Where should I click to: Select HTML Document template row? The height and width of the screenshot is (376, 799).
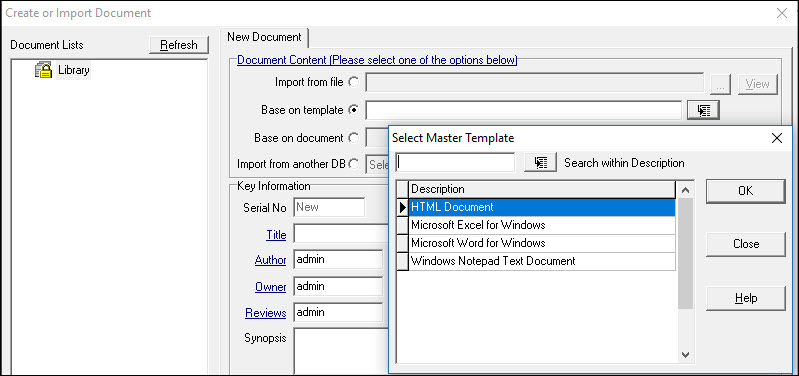click(x=542, y=207)
